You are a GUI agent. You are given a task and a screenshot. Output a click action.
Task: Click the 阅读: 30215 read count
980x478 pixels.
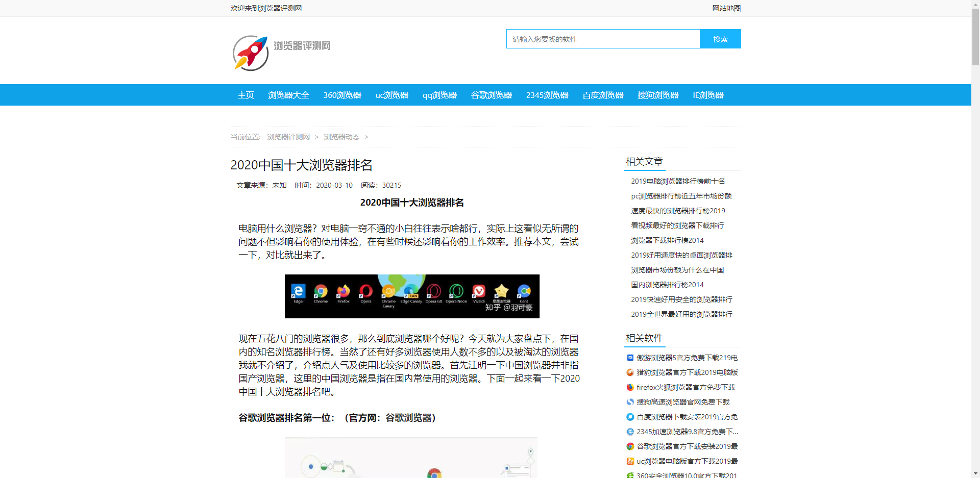[381, 185]
